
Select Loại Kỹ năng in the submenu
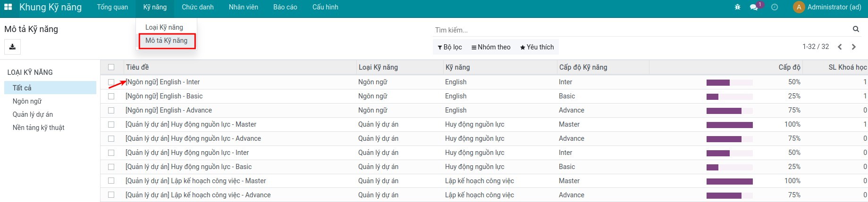tap(164, 27)
